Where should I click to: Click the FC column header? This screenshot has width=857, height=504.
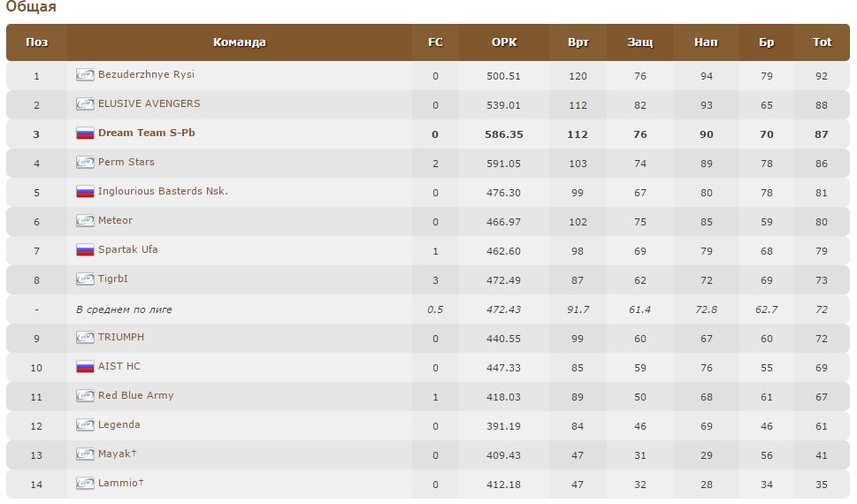pos(435,42)
